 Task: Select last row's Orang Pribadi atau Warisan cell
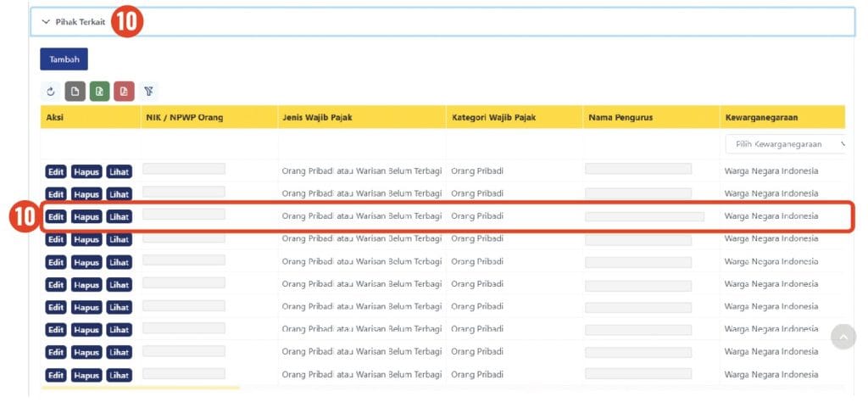[x=362, y=375]
